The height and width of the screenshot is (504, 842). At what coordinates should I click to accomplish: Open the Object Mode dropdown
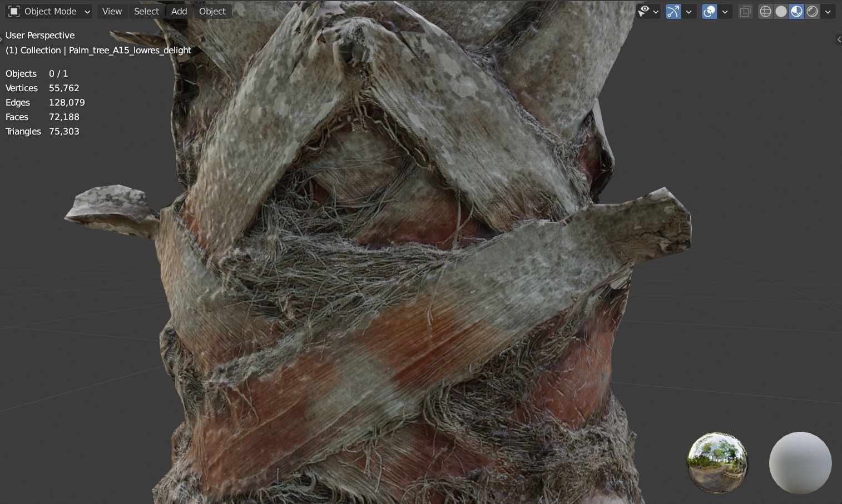coord(49,11)
